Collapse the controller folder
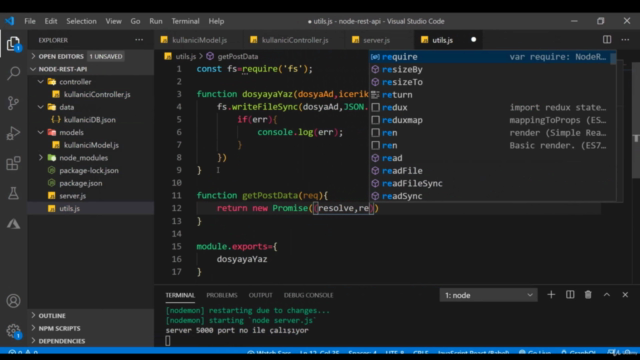Viewport: 640px width, 360px height. [x=40, y=82]
